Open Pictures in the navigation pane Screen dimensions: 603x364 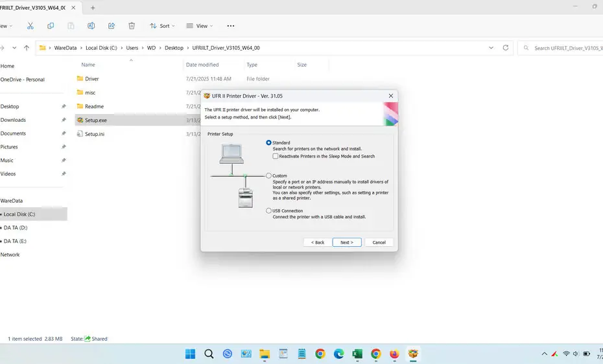point(9,146)
